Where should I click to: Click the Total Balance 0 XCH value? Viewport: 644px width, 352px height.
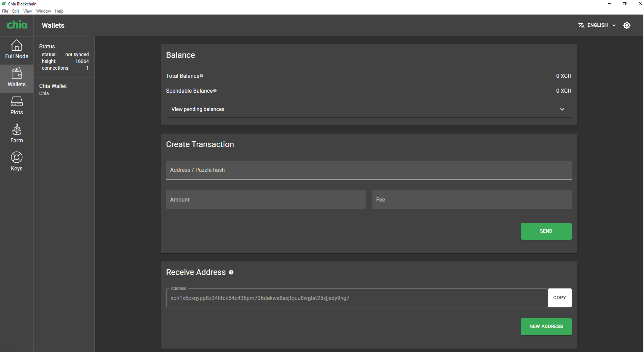tap(564, 76)
